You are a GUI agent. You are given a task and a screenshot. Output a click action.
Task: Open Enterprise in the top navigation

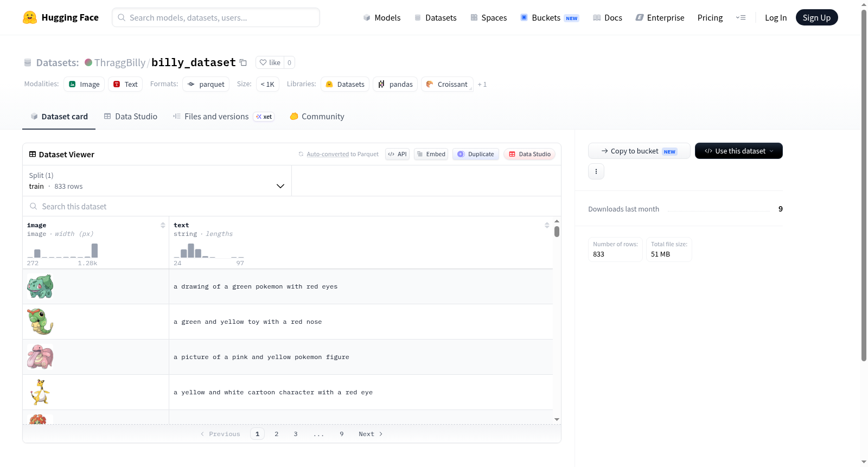660,18
